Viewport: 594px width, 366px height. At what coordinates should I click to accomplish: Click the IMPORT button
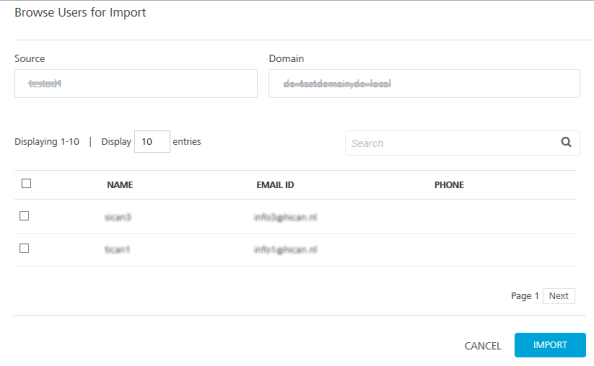coord(550,345)
